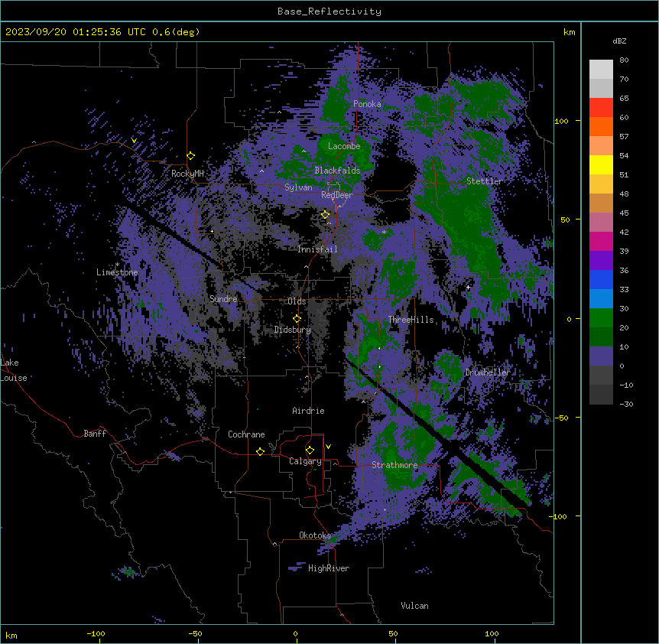The image size is (659, 644).
Task: Select the yellow diamond marker below RedDeer
Action: [x=326, y=215]
